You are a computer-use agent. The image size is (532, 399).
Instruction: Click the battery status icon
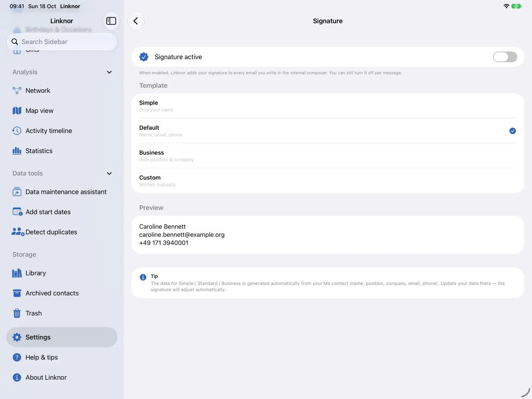click(x=516, y=6)
